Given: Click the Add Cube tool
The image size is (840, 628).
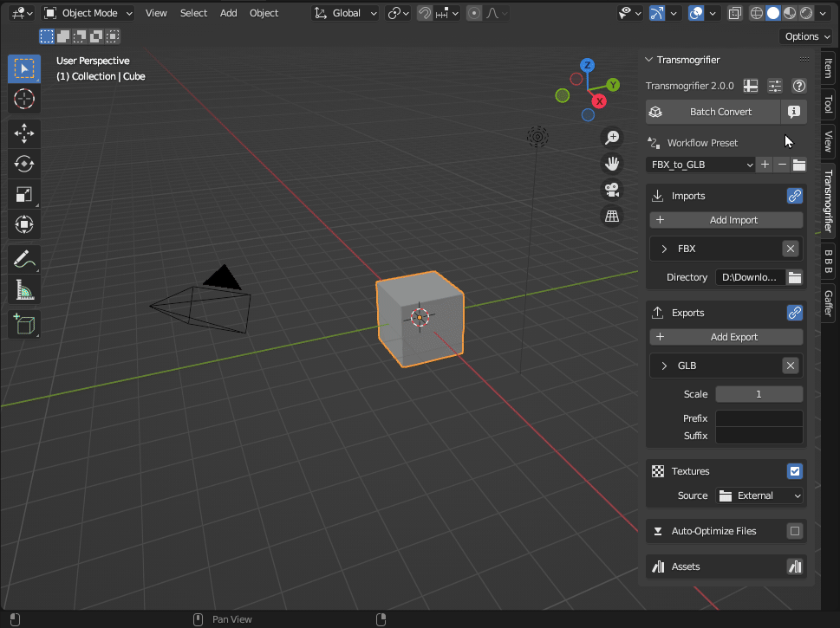Looking at the screenshot, I should [x=24, y=324].
